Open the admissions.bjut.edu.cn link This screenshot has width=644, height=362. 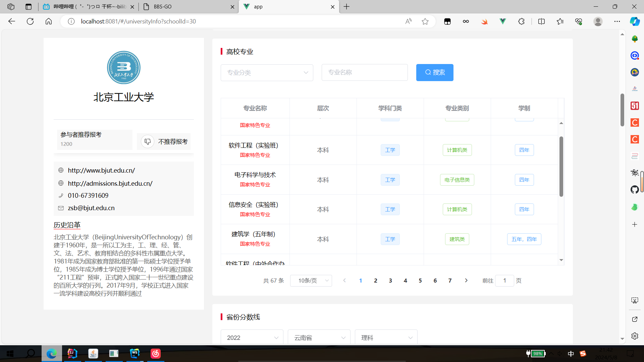[110, 183]
